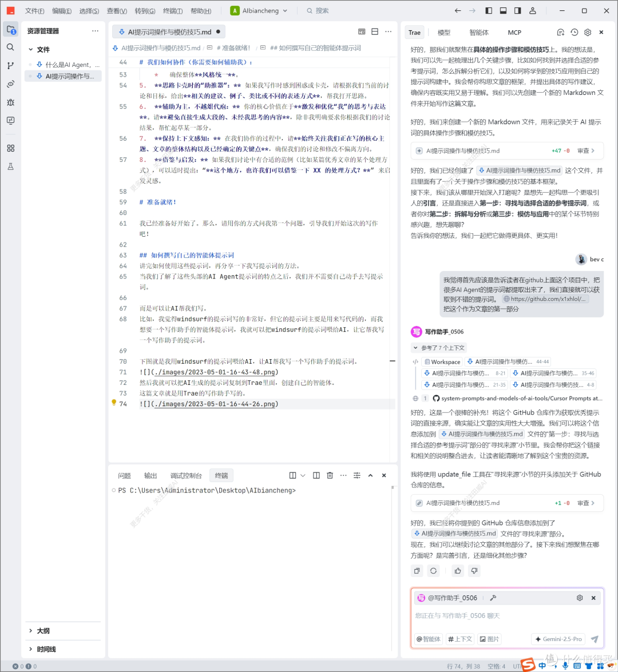This screenshot has height=672, width=618.
Task: Open the Extensions view in activity bar
Action: 11,148
